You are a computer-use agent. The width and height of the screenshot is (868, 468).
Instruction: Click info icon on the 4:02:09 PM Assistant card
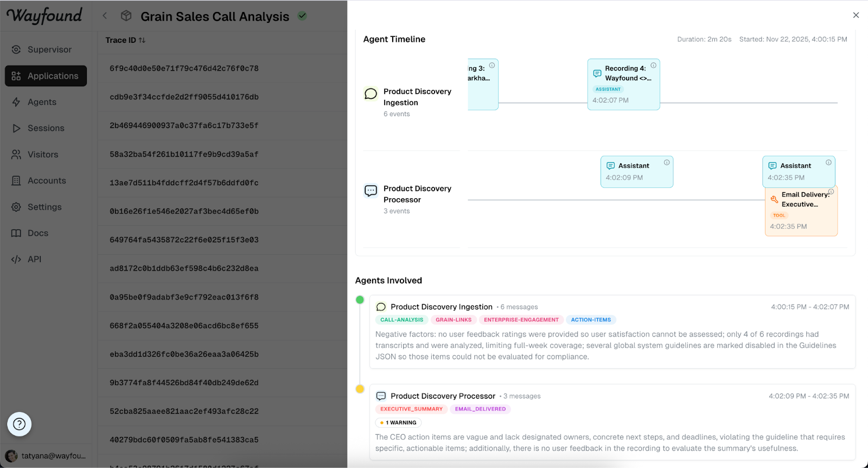coord(667,162)
